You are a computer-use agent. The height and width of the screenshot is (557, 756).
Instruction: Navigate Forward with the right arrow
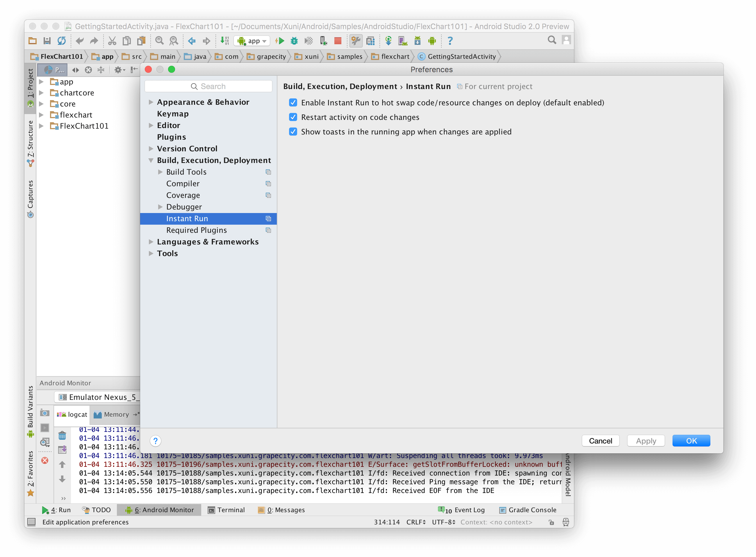206,41
